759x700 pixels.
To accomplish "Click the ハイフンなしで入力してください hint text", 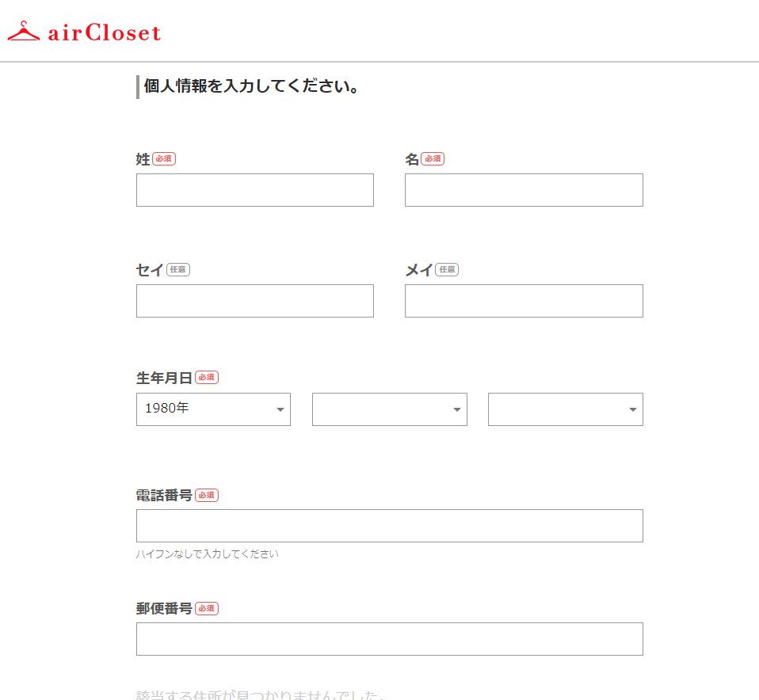I will pyautogui.click(x=208, y=554).
